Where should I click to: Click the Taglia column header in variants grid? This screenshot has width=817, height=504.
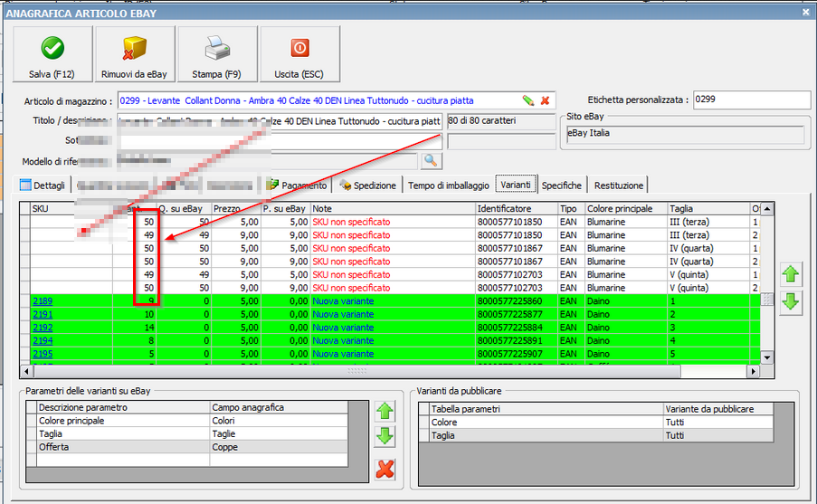708,208
